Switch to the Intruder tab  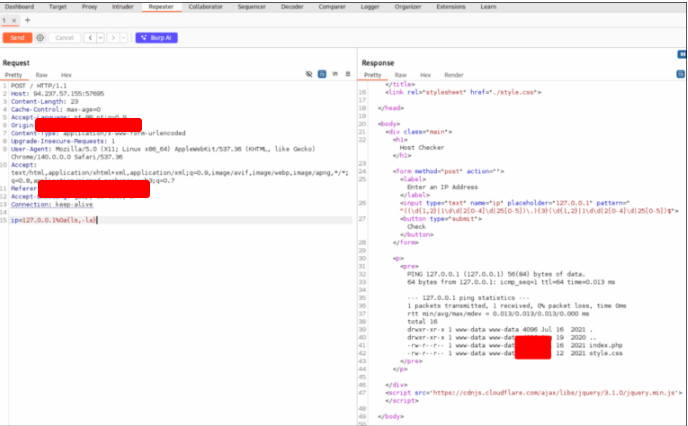(123, 6)
